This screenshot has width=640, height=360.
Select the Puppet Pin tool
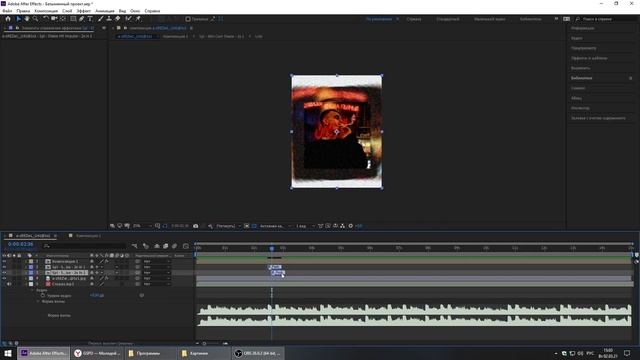138,19
